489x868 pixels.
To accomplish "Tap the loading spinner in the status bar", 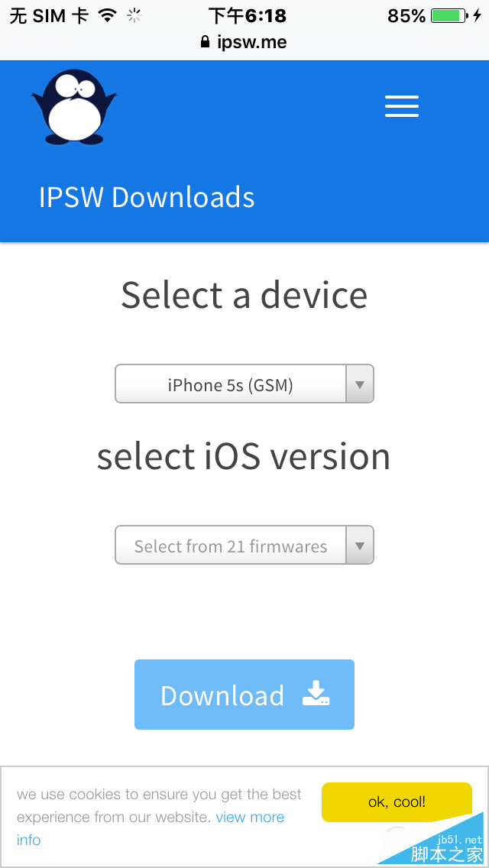I will pyautogui.click(x=134, y=15).
